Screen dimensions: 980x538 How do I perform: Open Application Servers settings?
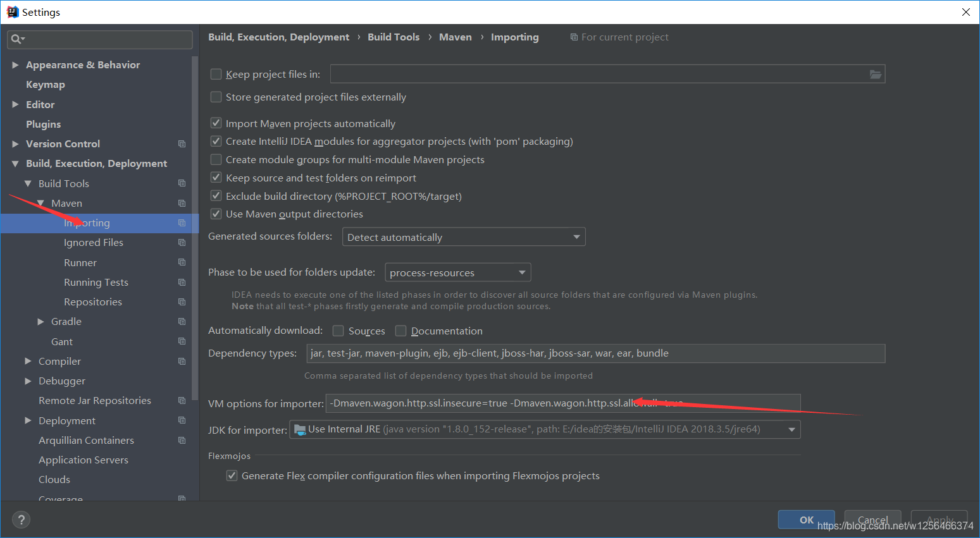[x=84, y=460]
